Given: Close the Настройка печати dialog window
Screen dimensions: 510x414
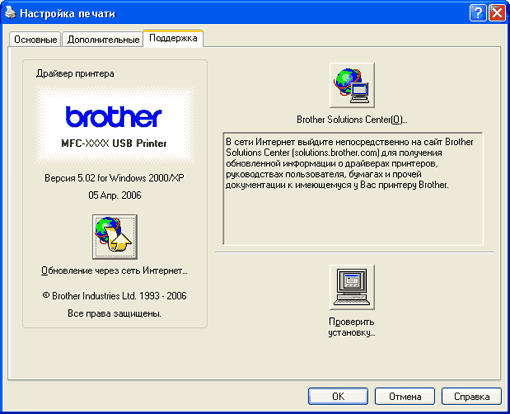Looking at the screenshot, I should [497, 13].
